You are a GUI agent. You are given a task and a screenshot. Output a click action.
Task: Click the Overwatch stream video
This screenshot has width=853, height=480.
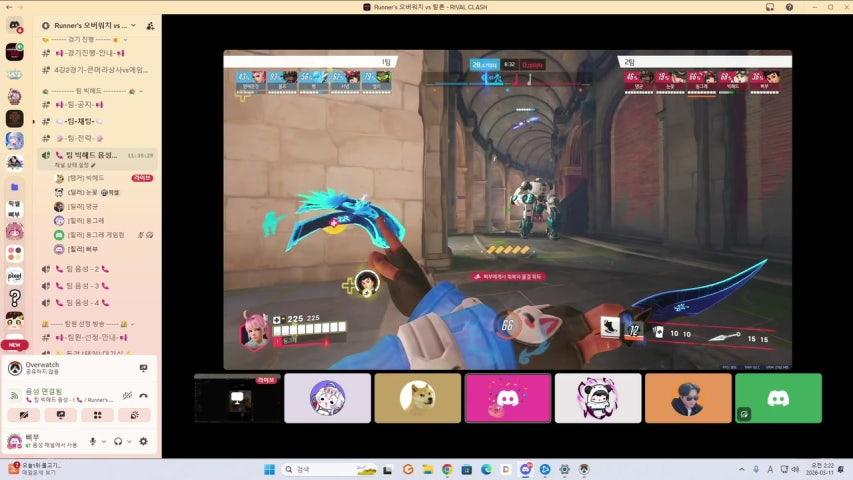(x=508, y=210)
